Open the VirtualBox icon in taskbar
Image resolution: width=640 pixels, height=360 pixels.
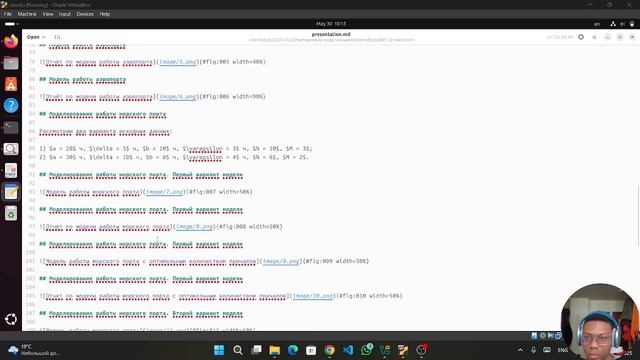(384, 350)
